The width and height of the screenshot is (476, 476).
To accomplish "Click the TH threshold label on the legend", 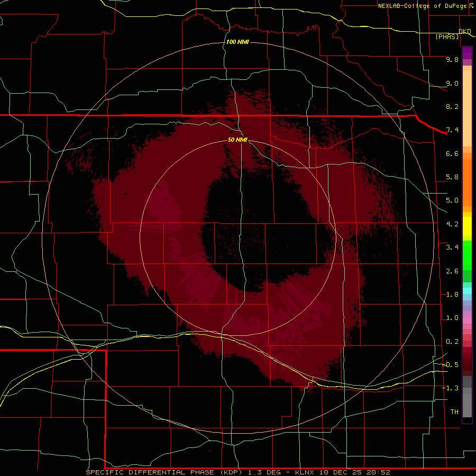I will (x=454, y=412).
